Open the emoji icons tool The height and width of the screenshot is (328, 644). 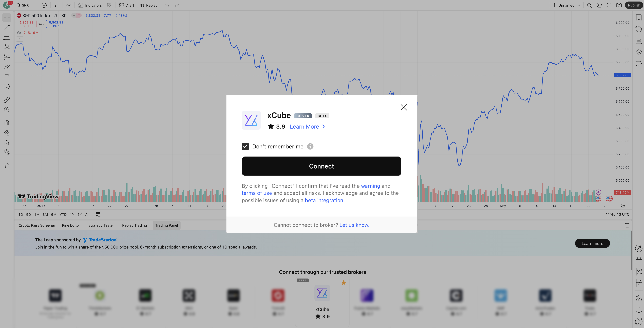[7, 87]
